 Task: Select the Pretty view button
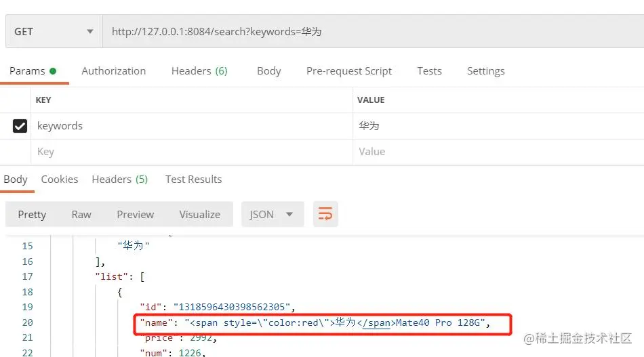[x=32, y=215]
